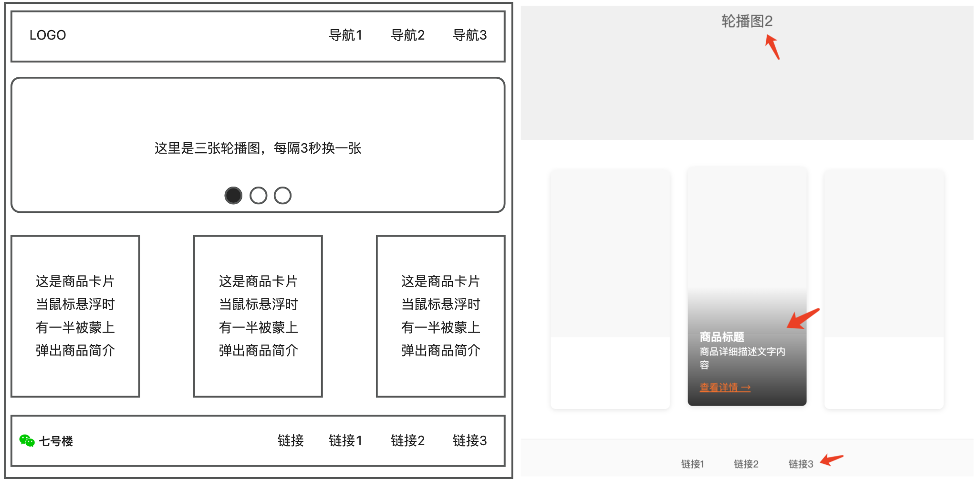Open 导航1 in the wireframe navigation
The image size is (980, 481).
click(x=345, y=35)
